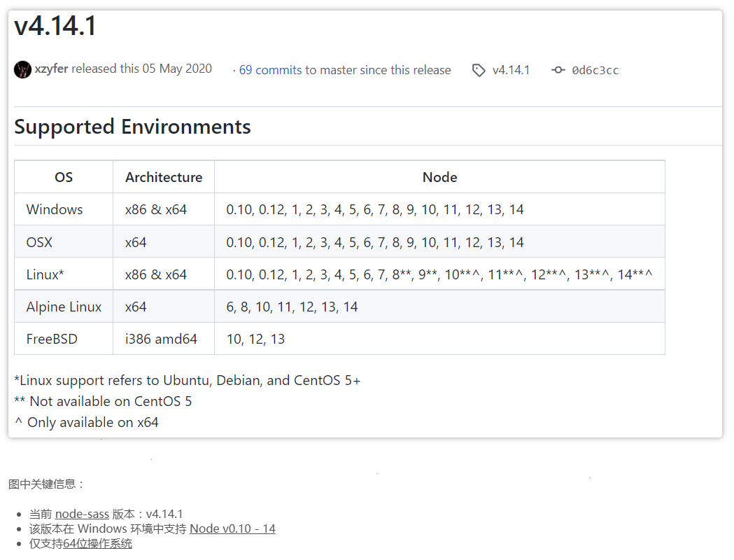
Task: Click the released this 05 May 2020 text
Action: coord(141,69)
